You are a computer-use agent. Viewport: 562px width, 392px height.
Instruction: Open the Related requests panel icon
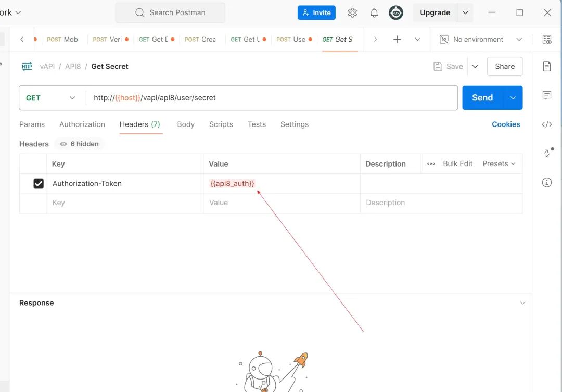546,153
